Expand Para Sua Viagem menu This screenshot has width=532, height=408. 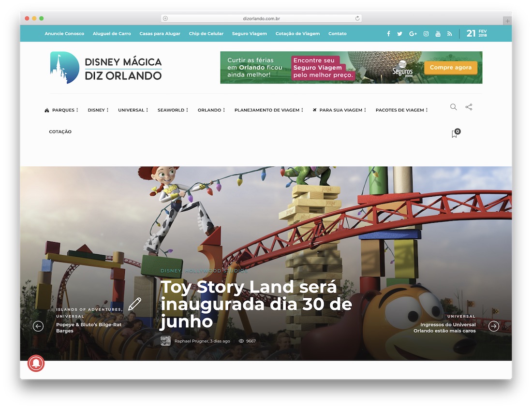click(340, 110)
